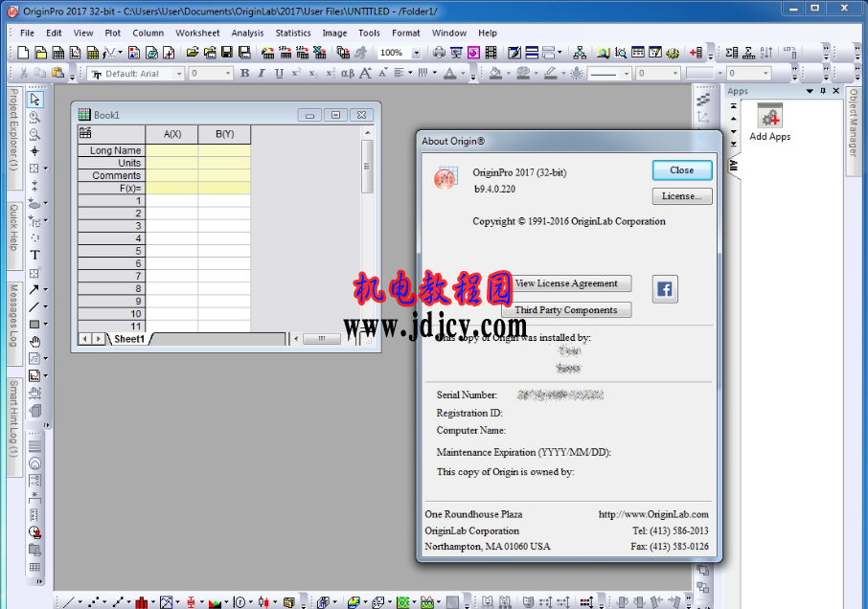This screenshot has width=868, height=609.
Task: Open the Worksheet menu
Action: point(197,34)
